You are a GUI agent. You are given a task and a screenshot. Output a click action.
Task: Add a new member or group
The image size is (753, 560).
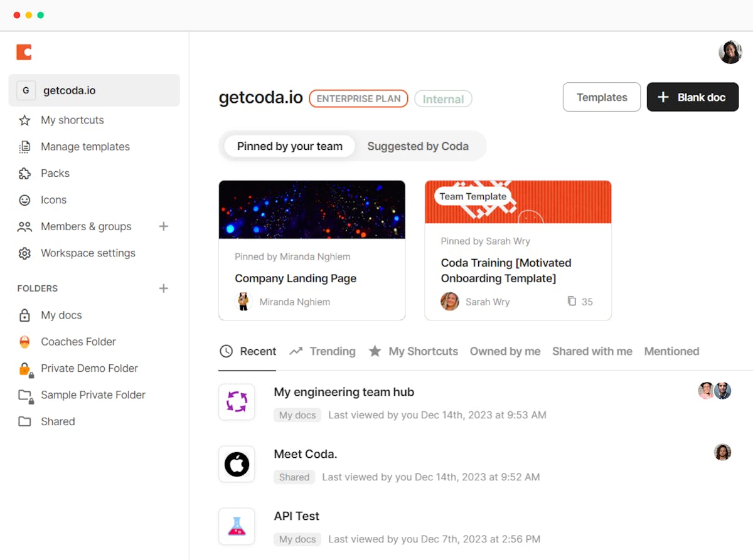pos(164,226)
